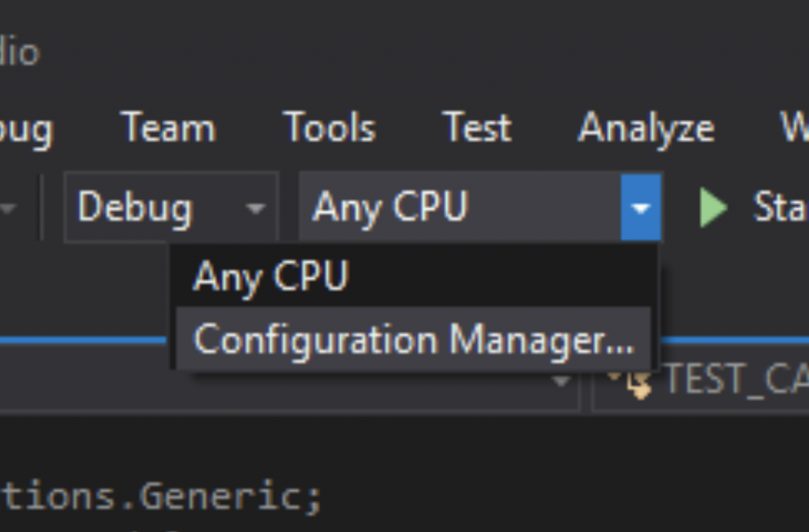Screen dimensions: 809x532
Task: Expand the toolbar overflow dropdown at far left
Action: pyautogui.click(x=8, y=208)
